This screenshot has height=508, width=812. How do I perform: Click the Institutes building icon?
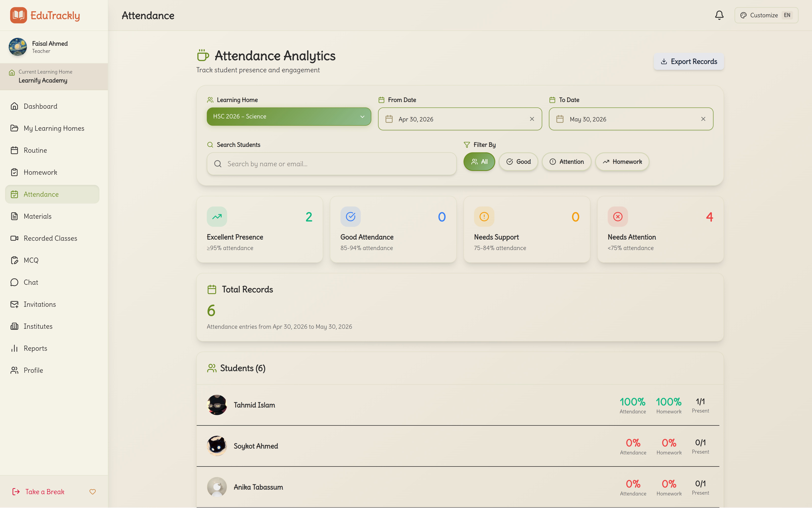pyautogui.click(x=14, y=326)
